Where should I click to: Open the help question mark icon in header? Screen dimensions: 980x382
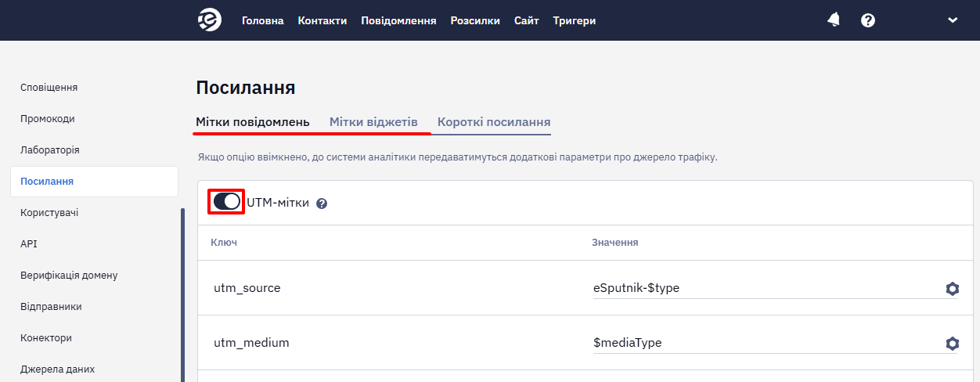(x=867, y=20)
